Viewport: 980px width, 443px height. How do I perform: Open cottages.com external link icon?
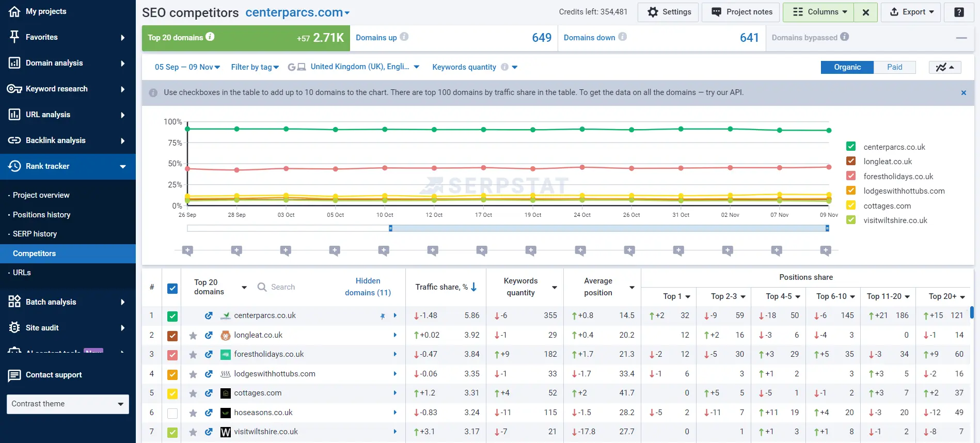click(209, 393)
